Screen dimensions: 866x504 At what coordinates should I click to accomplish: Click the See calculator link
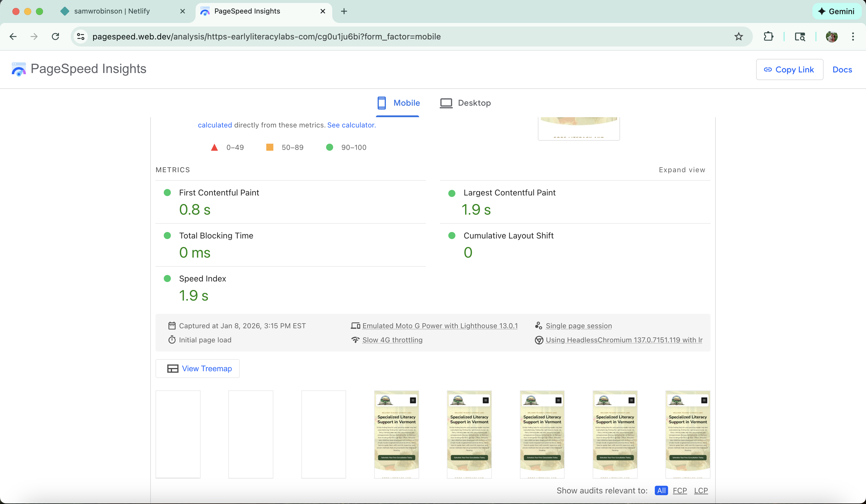tap(351, 125)
